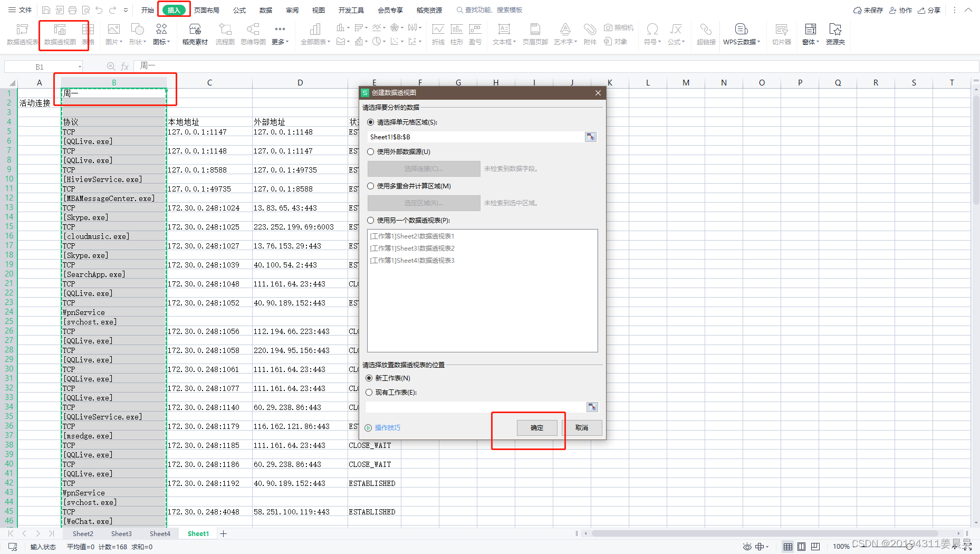Insert a table via the 表格 icon
The image size is (980, 554).
click(x=88, y=34)
